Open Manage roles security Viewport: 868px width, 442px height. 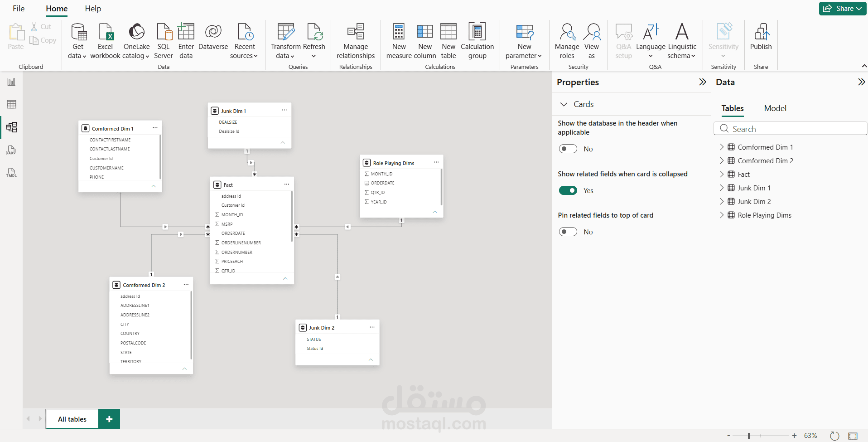click(x=567, y=41)
